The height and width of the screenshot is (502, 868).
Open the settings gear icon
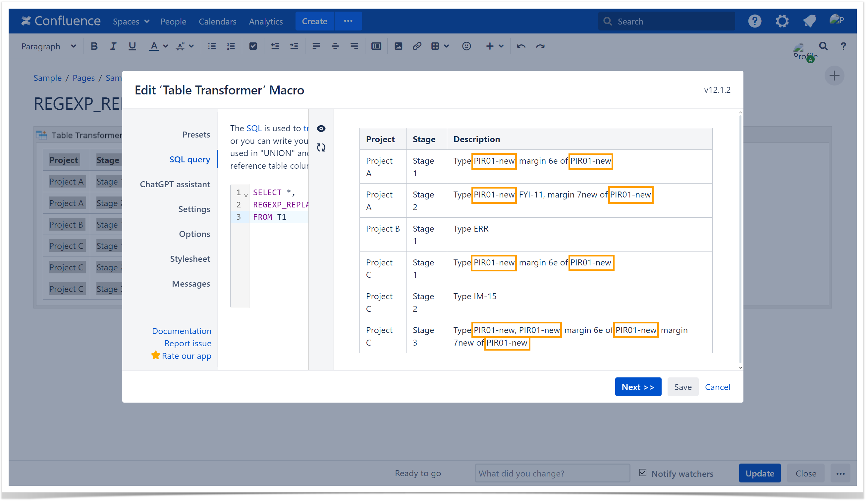(782, 21)
